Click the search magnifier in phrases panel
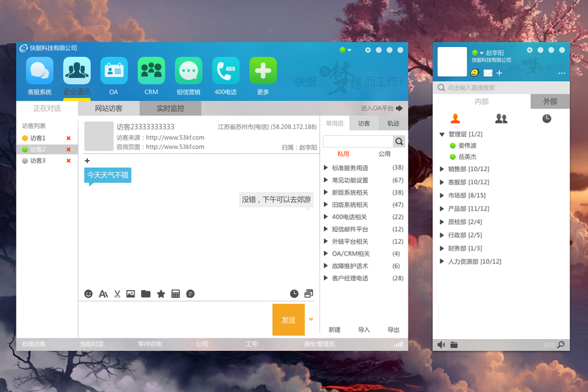The width and height of the screenshot is (588, 392). point(399,141)
